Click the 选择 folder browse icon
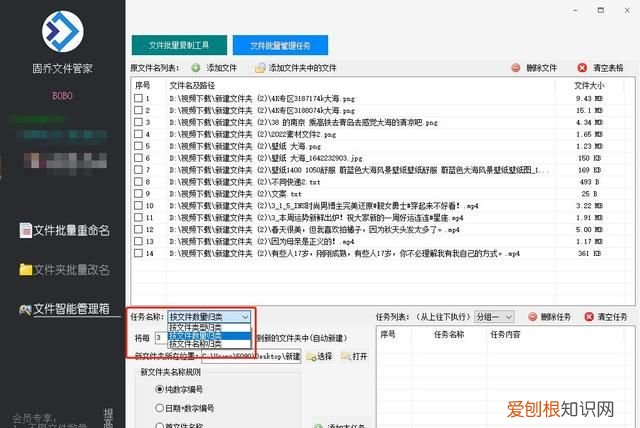This screenshot has width=640, height=428. (x=311, y=357)
